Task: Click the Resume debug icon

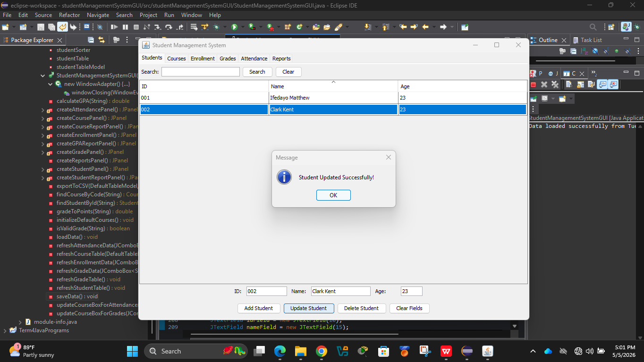Action: tap(114, 27)
